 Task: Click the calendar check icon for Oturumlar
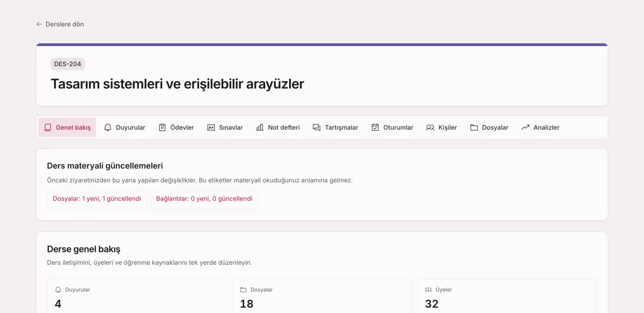point(375,128)
